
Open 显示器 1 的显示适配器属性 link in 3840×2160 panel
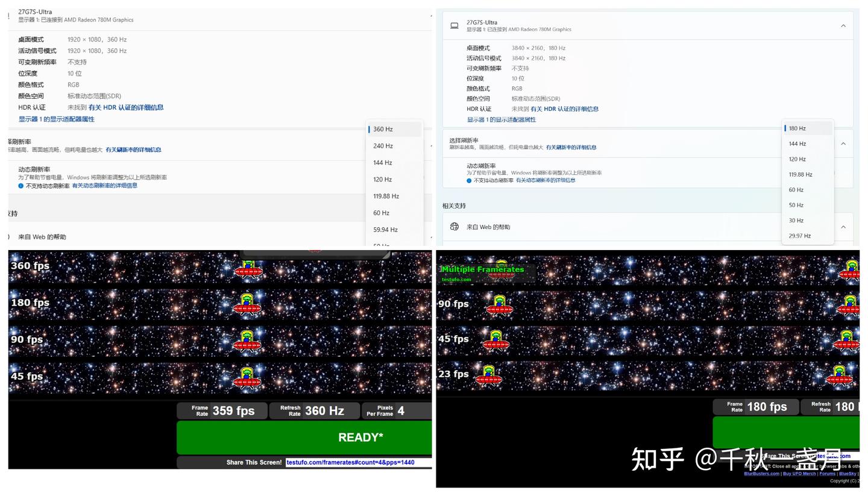[x=501, y=120]
